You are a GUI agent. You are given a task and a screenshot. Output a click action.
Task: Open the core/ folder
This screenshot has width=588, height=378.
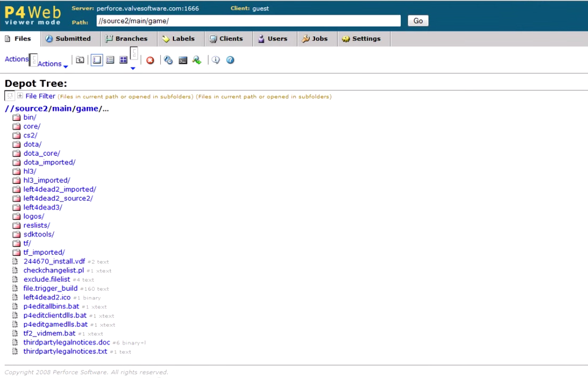[32, 126]
